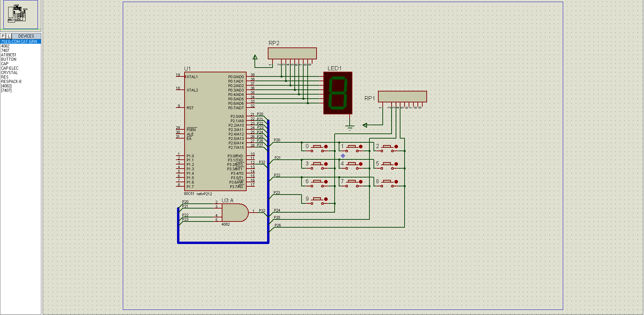
Task: Click the blue origin marker near button 1
Action: coord(343,156)
